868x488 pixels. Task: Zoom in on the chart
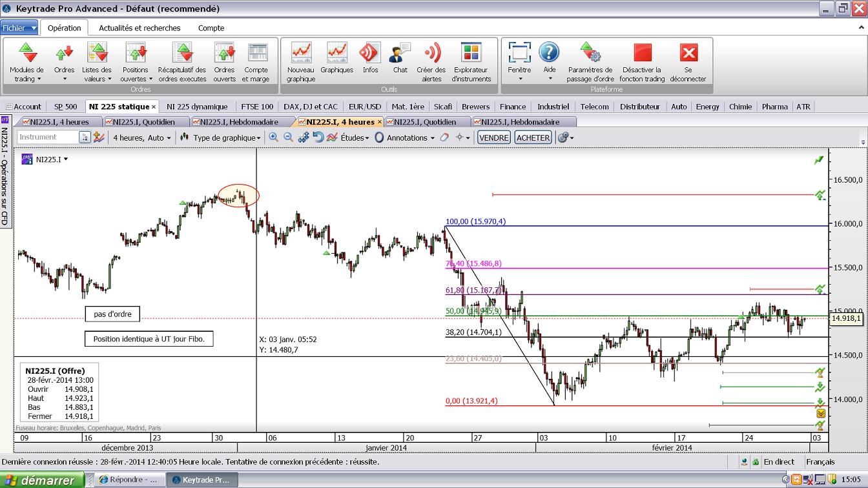coord(274,137)
